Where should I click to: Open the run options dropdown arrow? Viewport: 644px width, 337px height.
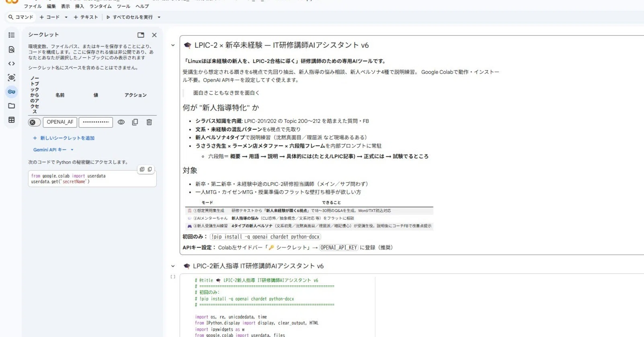coord(159,17)
